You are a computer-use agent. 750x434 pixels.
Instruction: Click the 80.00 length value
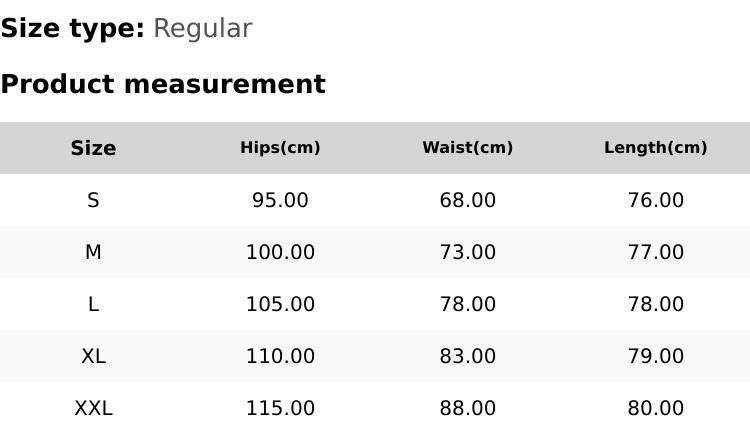click(x=655, y=408)
